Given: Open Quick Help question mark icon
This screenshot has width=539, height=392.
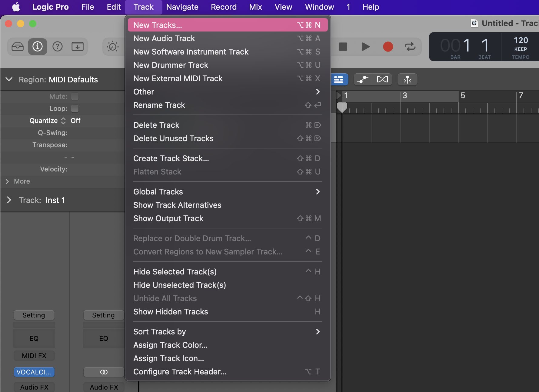Looking at the screenshot, I should pyautogui.click(x=58, y=46).
